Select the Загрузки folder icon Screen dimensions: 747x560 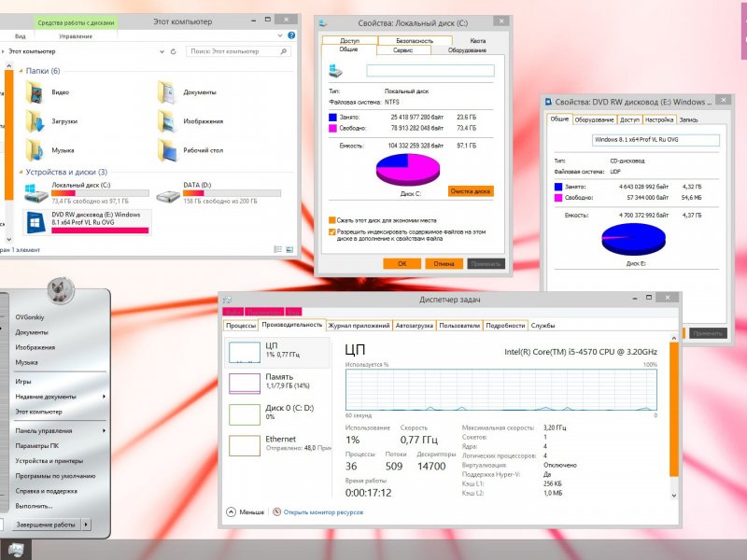(x=35, y=121)
